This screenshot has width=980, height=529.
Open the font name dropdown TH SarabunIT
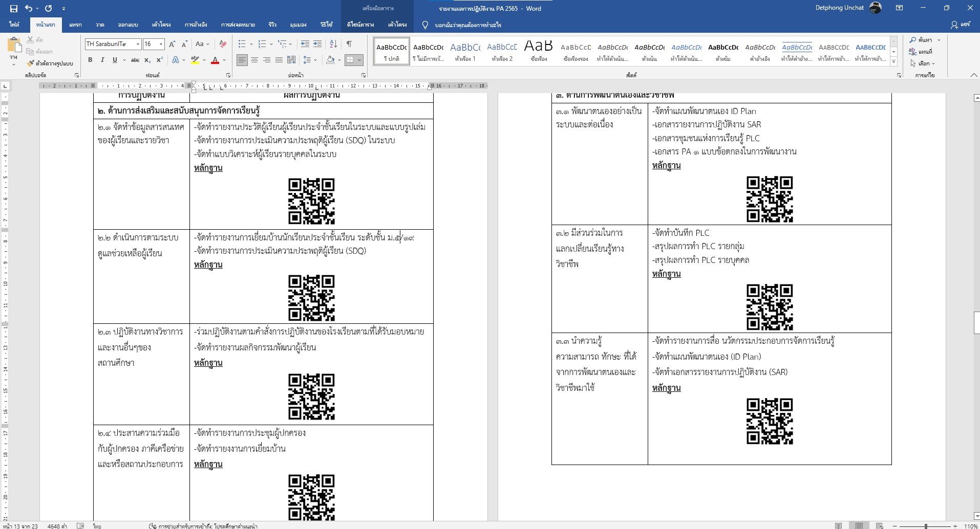click(138, 44)
